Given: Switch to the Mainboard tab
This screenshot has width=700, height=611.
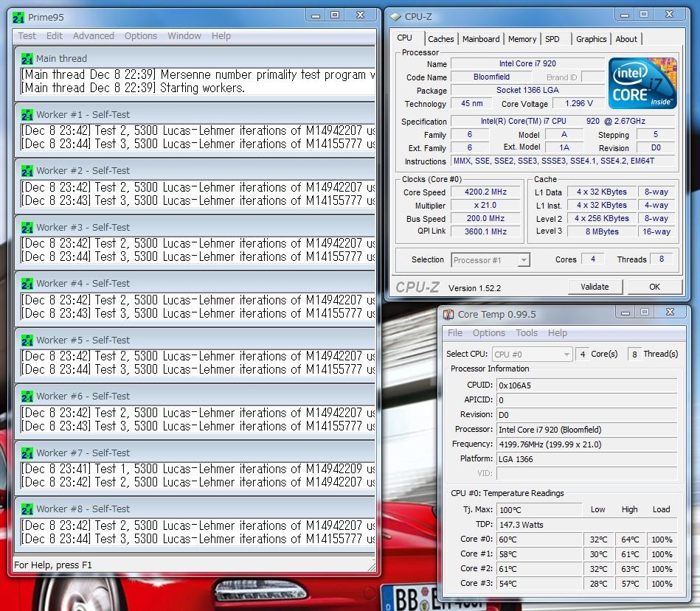Looking at the screenshot, I should pos(481,39).
